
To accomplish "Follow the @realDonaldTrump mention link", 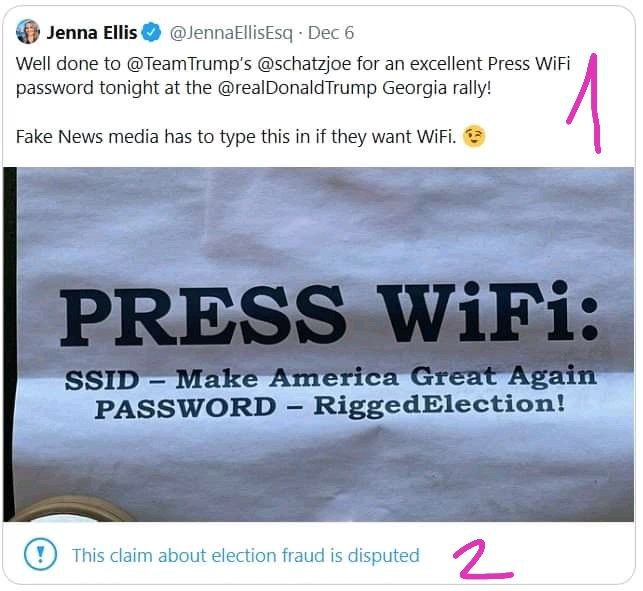I will point(297,88).
